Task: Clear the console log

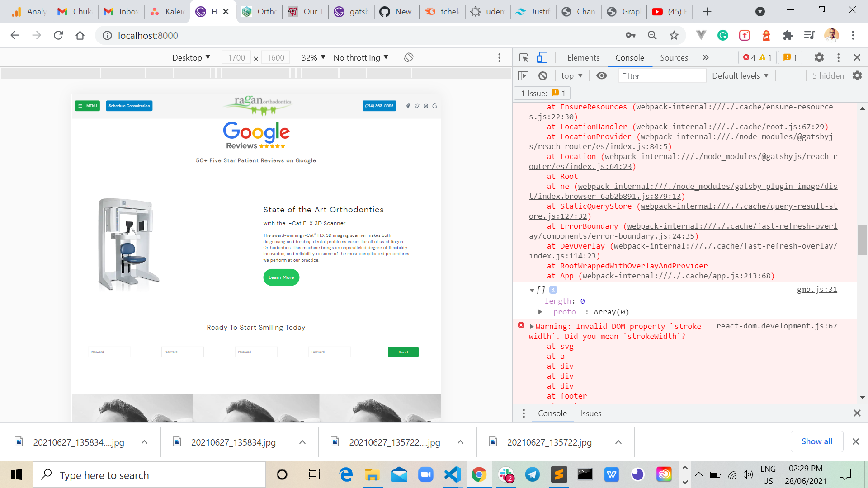Action: coord(543,76)
